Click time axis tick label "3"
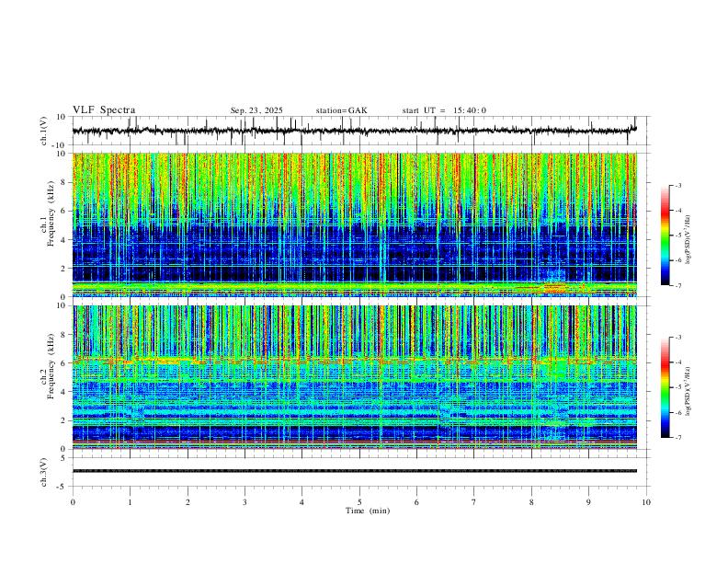The image size is (728, 563). (245, 502)
